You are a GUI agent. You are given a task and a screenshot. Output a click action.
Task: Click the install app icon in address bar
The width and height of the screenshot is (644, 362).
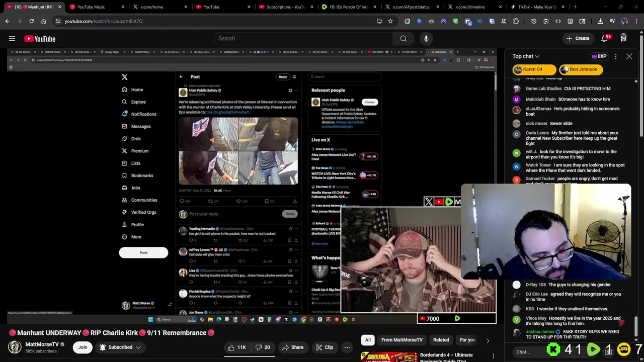(x=379, y=21)
